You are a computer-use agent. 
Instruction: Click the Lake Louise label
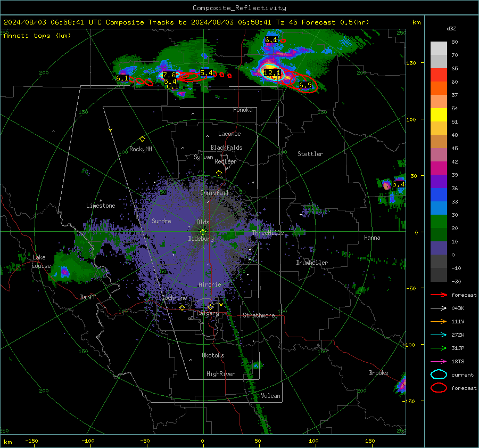41,262
